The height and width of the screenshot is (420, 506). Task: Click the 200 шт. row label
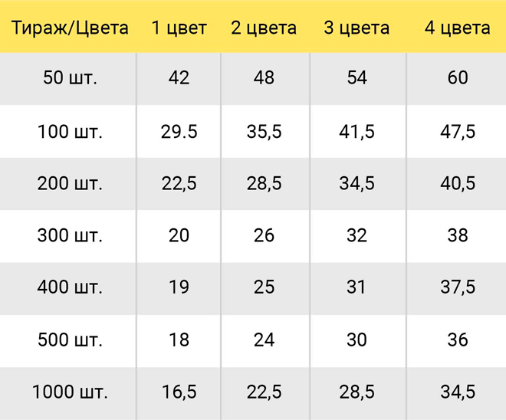click(x=70, y=183)
